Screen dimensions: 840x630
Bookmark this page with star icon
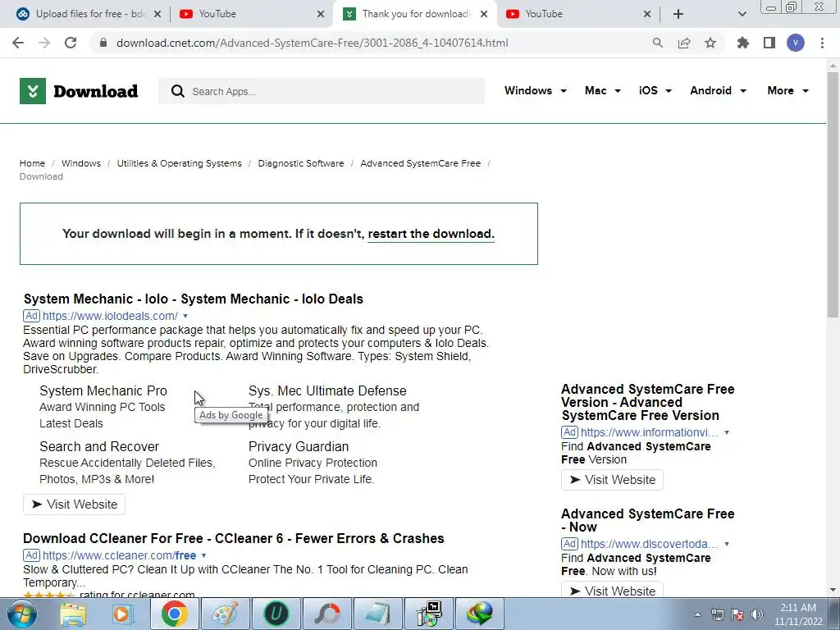[710, 43]
